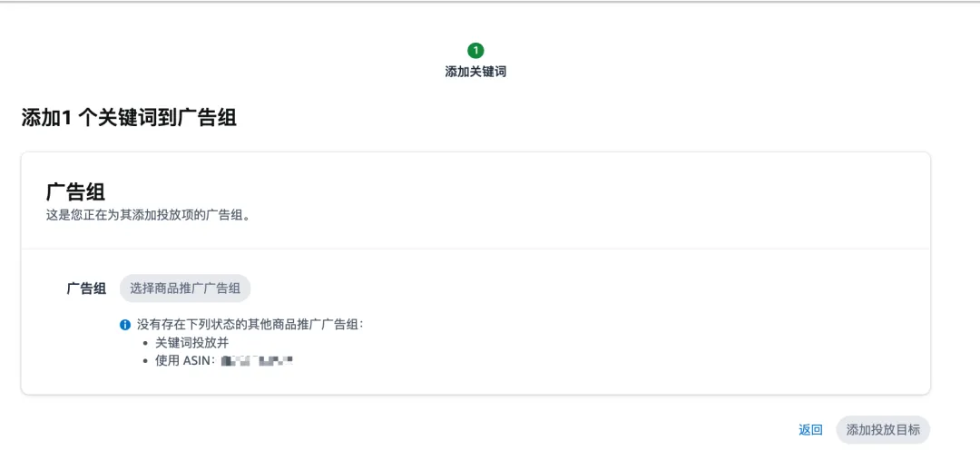Open the 选择商品推广广告组 selector
This screenshot has height=450, width=980.
tap(185, 289)
